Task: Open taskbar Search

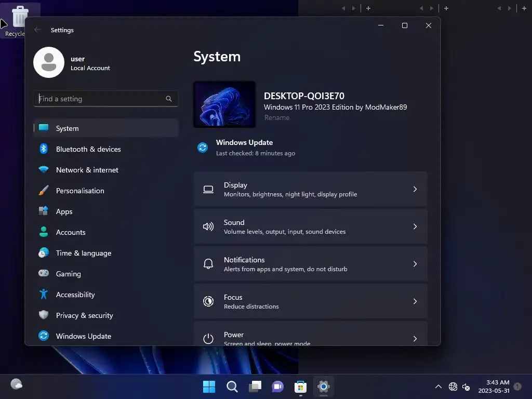Action: [x=232, y=387]
